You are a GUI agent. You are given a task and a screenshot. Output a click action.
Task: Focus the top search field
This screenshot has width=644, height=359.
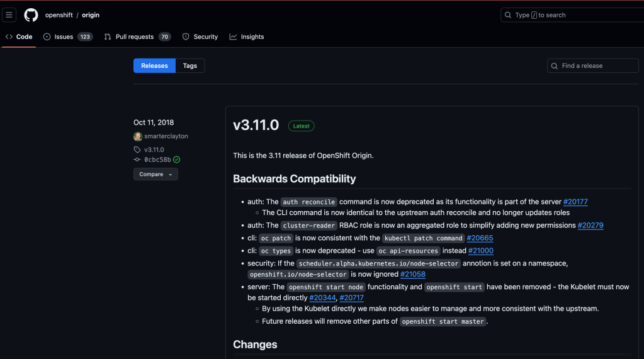click(572, 15)
